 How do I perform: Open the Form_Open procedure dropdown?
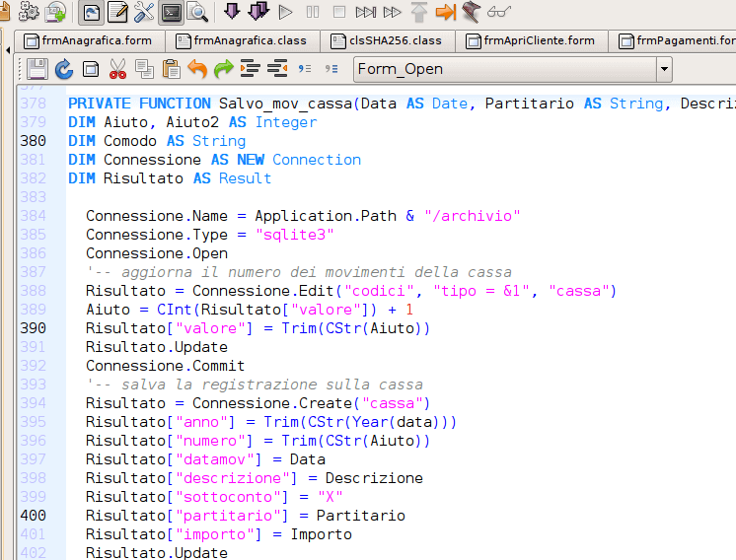click(664, 69)
